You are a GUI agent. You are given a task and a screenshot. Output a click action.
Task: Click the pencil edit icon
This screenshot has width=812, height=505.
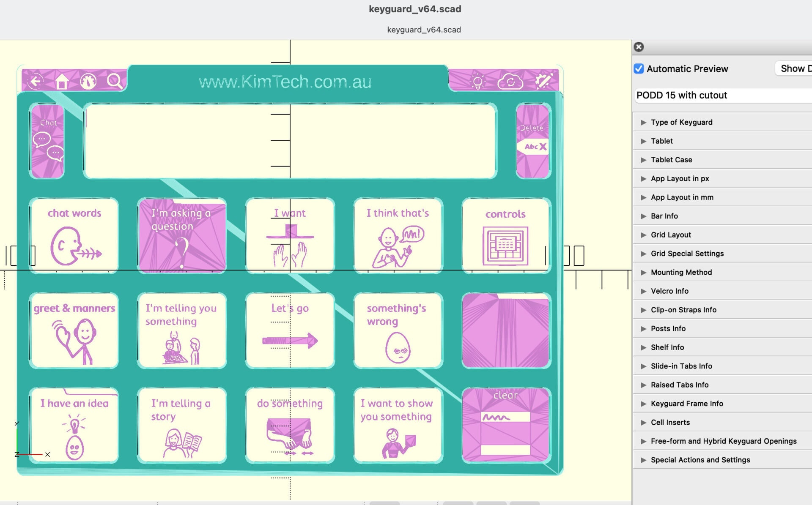pyautogui.click(x=543, y=81)
